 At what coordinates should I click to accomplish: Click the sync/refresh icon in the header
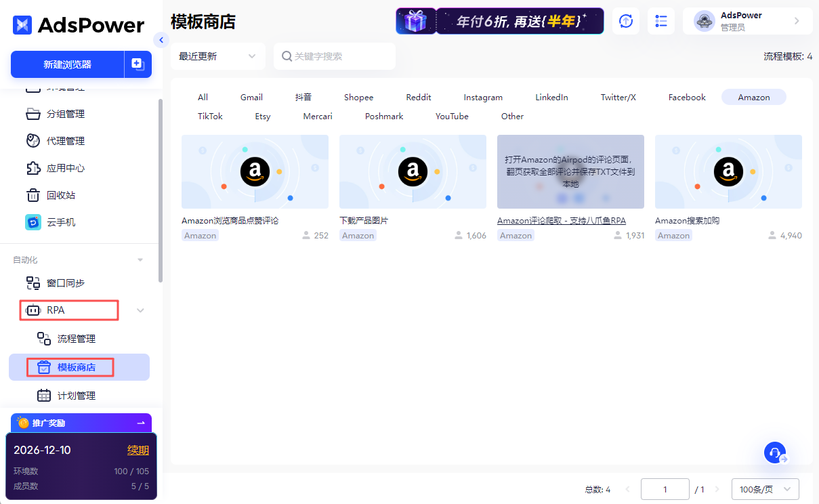click(x=626, y=20)
